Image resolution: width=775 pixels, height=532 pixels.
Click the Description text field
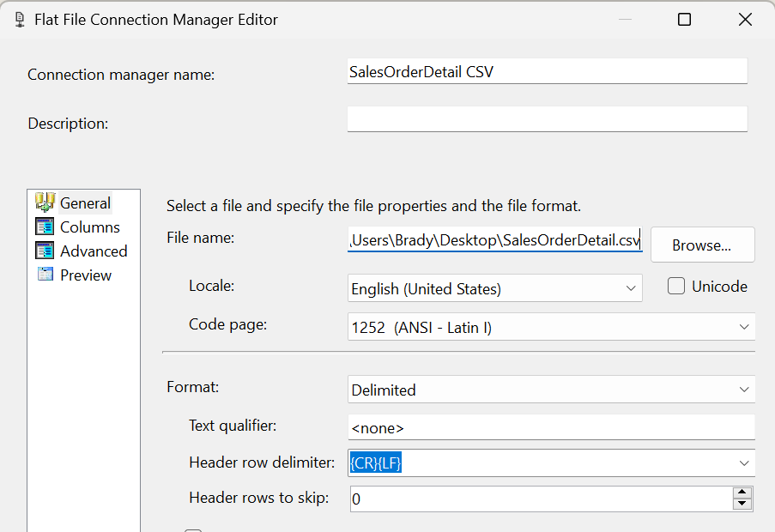coord(548,119)
